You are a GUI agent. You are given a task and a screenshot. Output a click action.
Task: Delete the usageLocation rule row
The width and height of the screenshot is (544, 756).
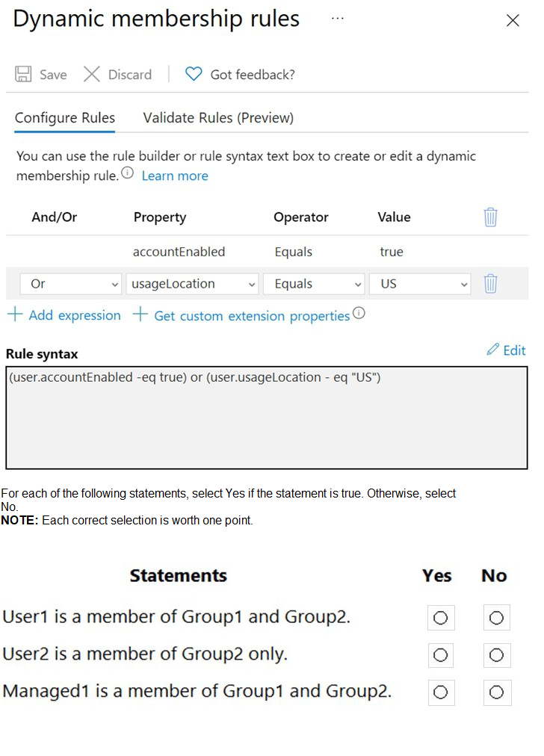(x=490, y=284)
